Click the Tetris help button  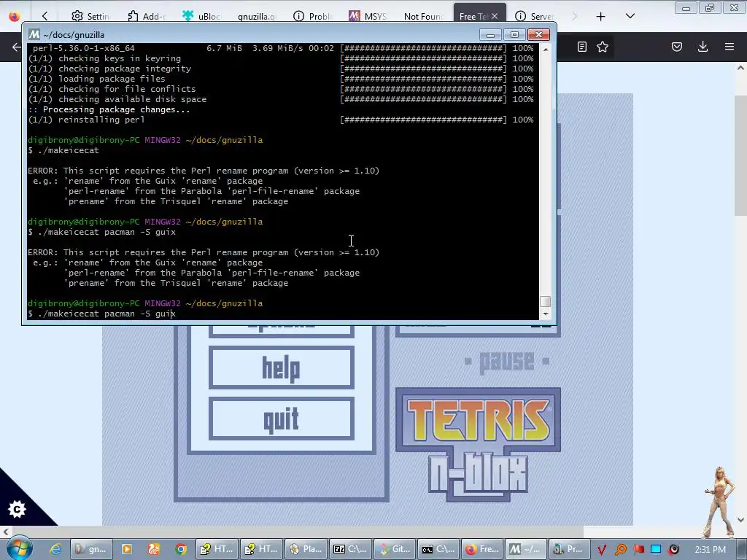tap(281, 367)
